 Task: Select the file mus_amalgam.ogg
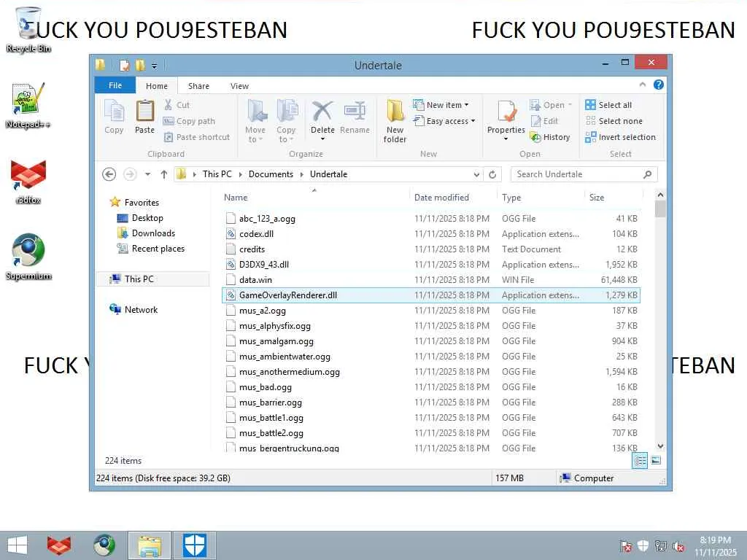(x=430, y=341)
